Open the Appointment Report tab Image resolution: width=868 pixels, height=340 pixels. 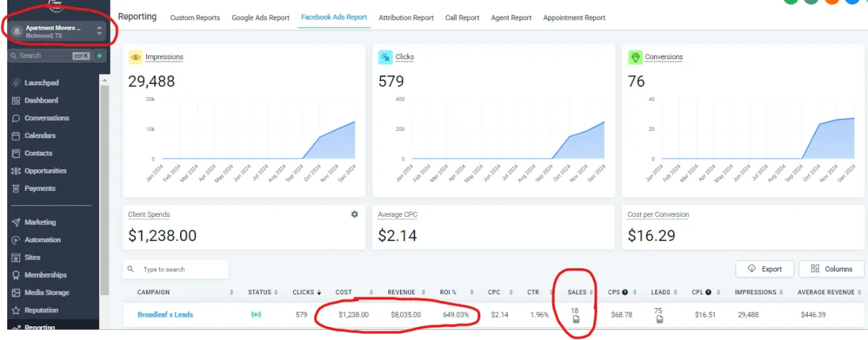[574, 17]
